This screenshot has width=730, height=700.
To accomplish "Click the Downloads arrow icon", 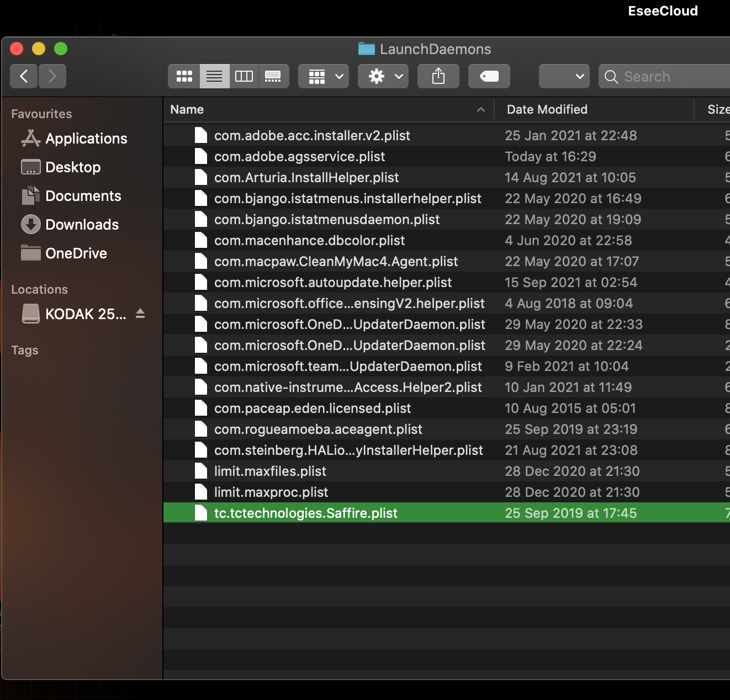I will (31, 224).
